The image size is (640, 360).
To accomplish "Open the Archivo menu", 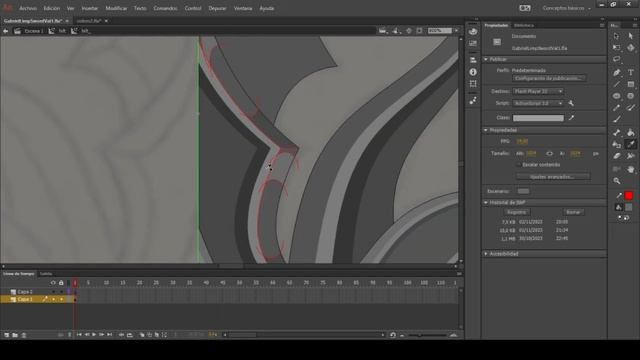I will pyautogui.click(x=28, y=8).
